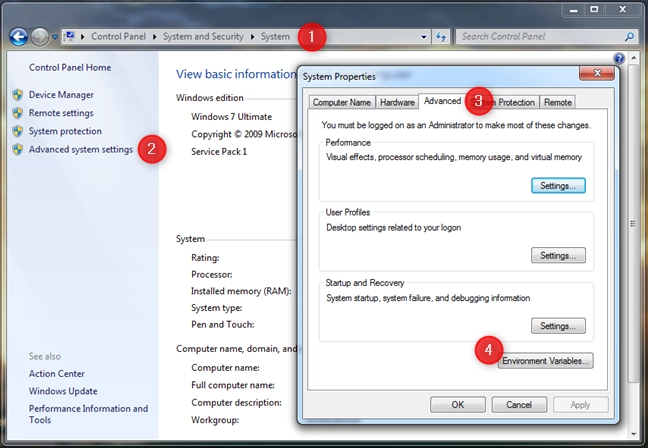Open Device Manager link
Image resolution: width=648 pixels, height=448 pixels.
click(61, 95)
